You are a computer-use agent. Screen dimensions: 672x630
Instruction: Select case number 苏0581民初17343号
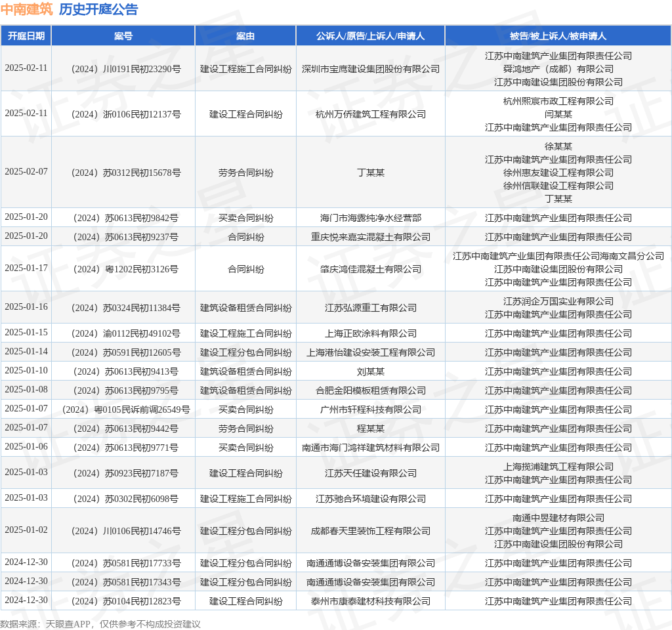126,583
